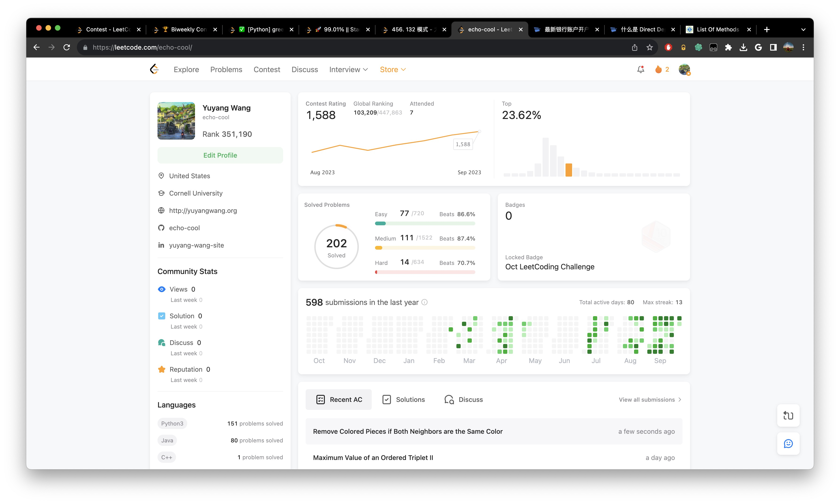Click the LeetCode logo icon
This screenshot has height=504, width=840.
tap(154, 69)
